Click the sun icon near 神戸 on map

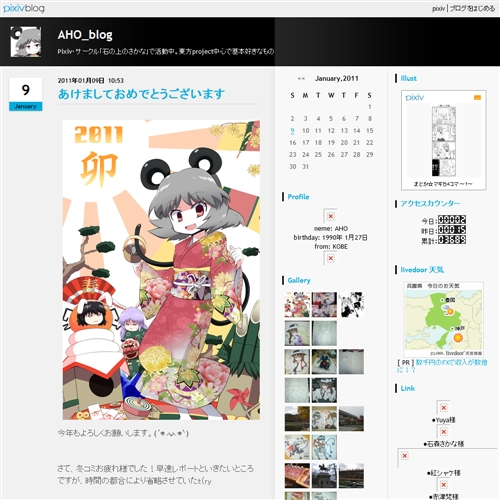pos(458,338)
